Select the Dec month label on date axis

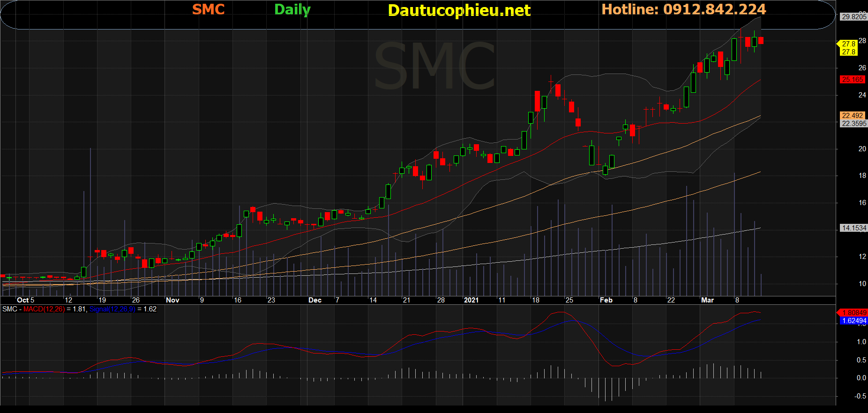point(315,300)
